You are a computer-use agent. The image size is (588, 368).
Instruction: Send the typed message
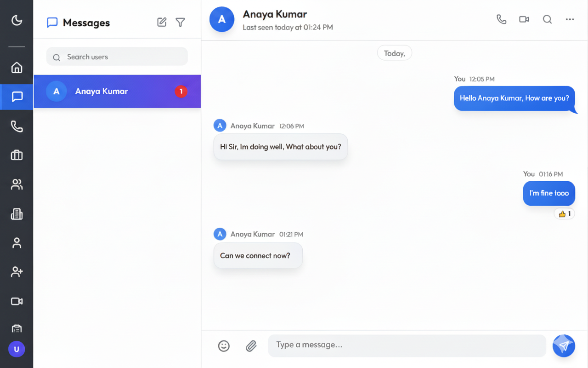click(564, 345)
